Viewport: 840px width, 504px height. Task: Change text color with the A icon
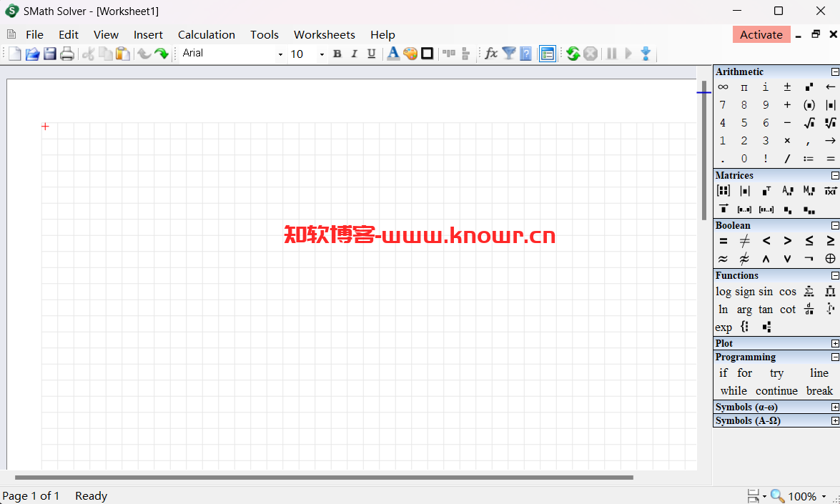coord(393,54)
